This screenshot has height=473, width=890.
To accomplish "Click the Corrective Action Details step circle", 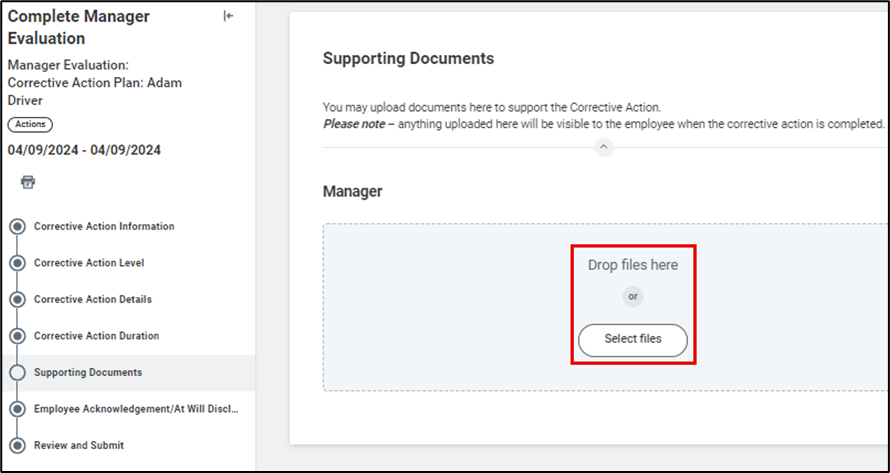I will click(17, 300).
